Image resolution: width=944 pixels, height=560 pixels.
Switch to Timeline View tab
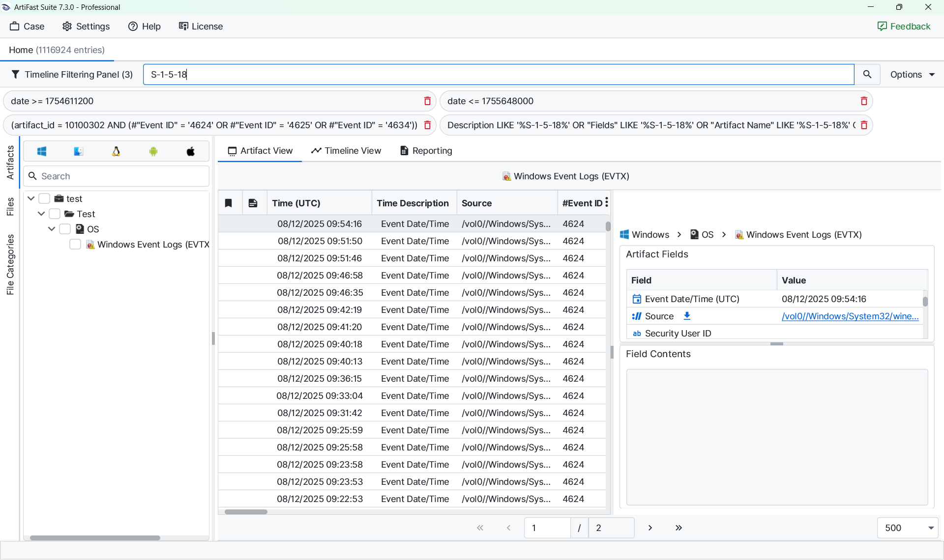click(x=346, y=151)
